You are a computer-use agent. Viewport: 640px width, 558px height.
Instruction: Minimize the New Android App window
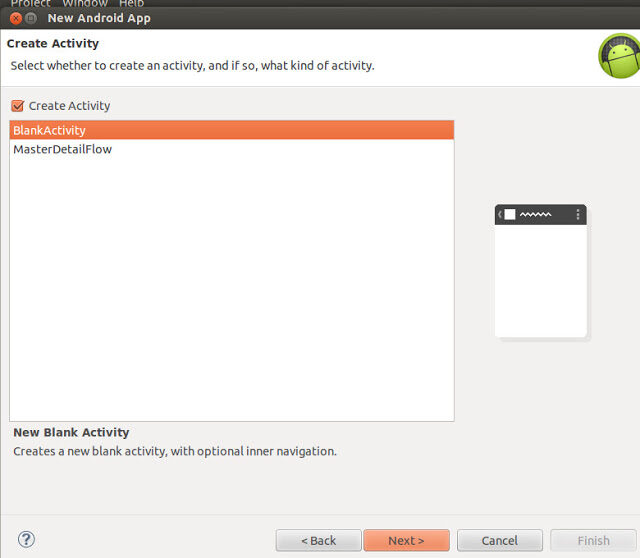coord(31,18)
